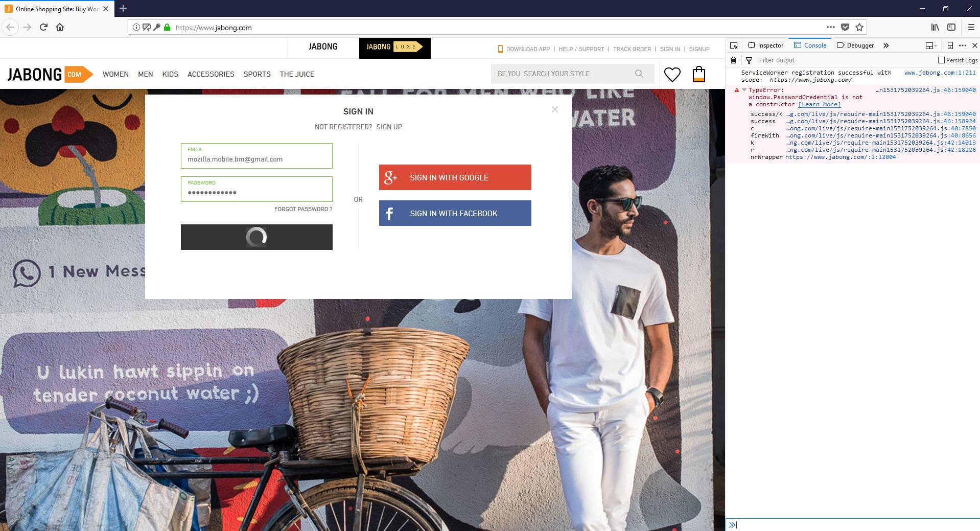Viewport: 980px width, 531px height.
Task: Bookmark this page with the star icon
Action: point(859,28)
